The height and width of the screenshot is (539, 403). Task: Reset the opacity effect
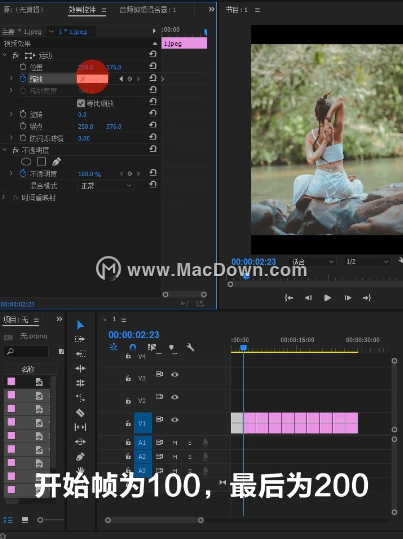tap(153, 149)
